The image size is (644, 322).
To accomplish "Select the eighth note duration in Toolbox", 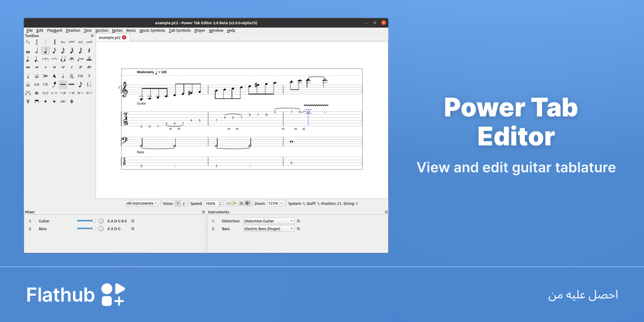I will pyautogui.click(x=54, y=50).
